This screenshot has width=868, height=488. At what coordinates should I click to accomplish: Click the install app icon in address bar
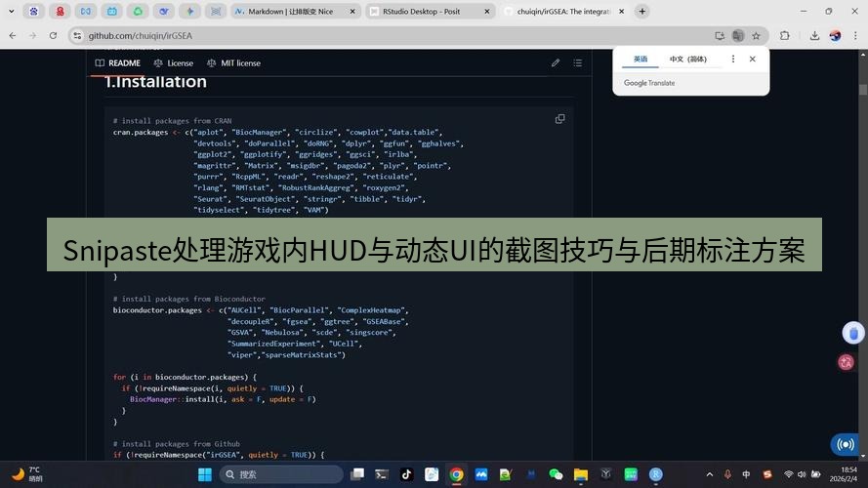pyautogui.click(x=719, y=35)
